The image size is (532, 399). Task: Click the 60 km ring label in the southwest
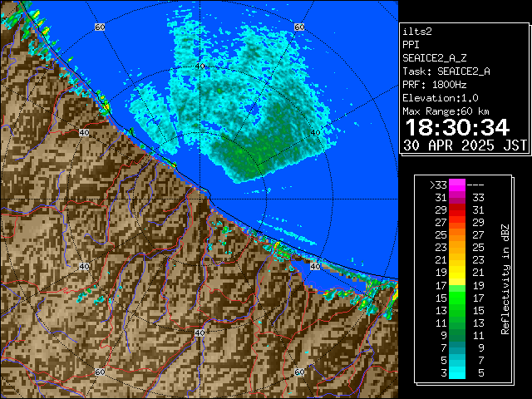(100, 372)
